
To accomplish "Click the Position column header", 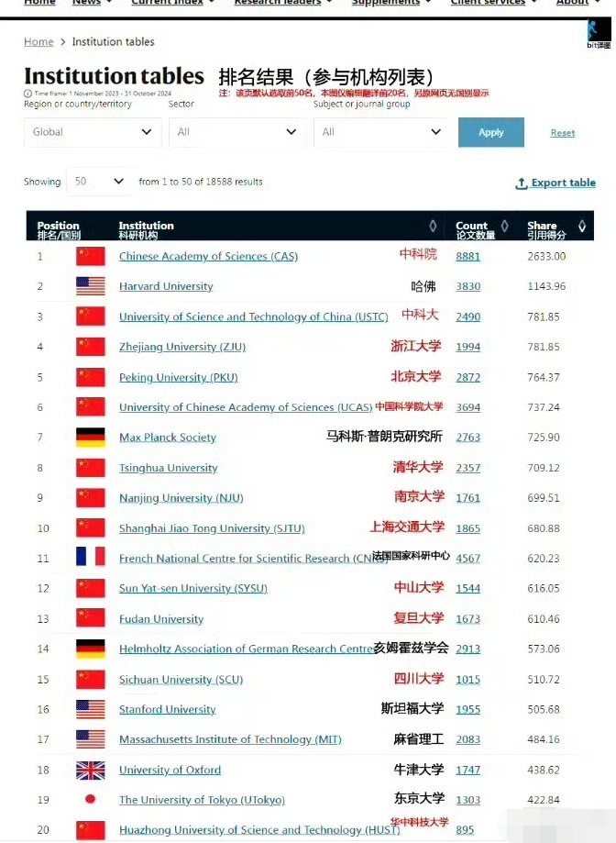I will coord(58,229).
